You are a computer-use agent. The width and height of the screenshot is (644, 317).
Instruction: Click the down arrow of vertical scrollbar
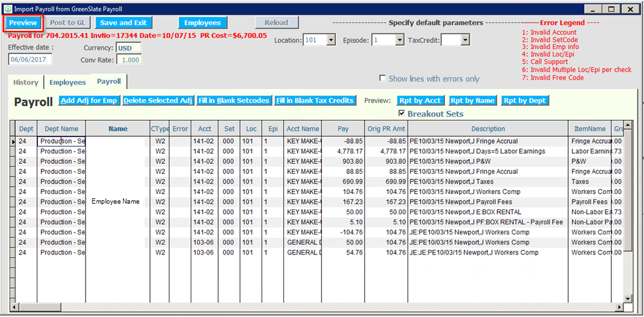pyautogui.click(x=627, y=298)
